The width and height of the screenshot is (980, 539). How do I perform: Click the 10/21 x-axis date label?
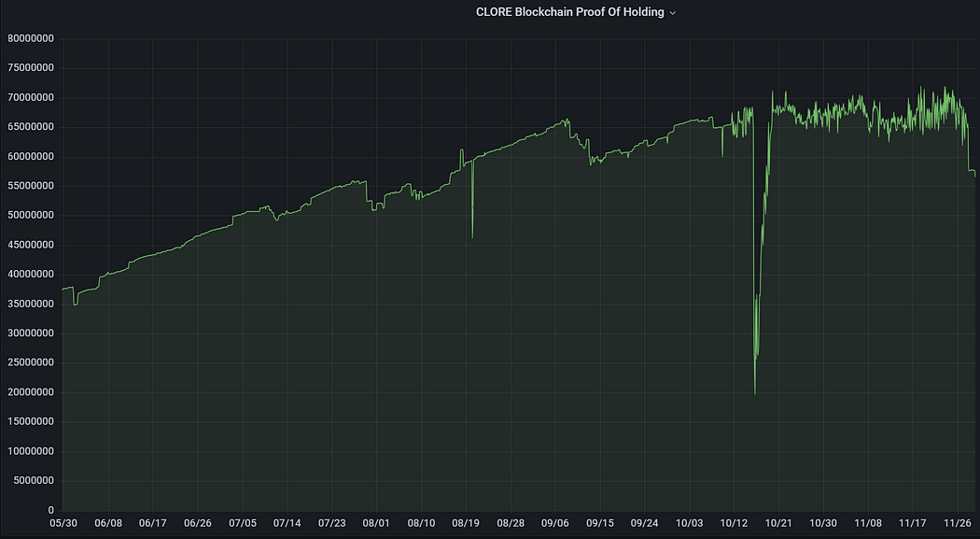(778, 523)
